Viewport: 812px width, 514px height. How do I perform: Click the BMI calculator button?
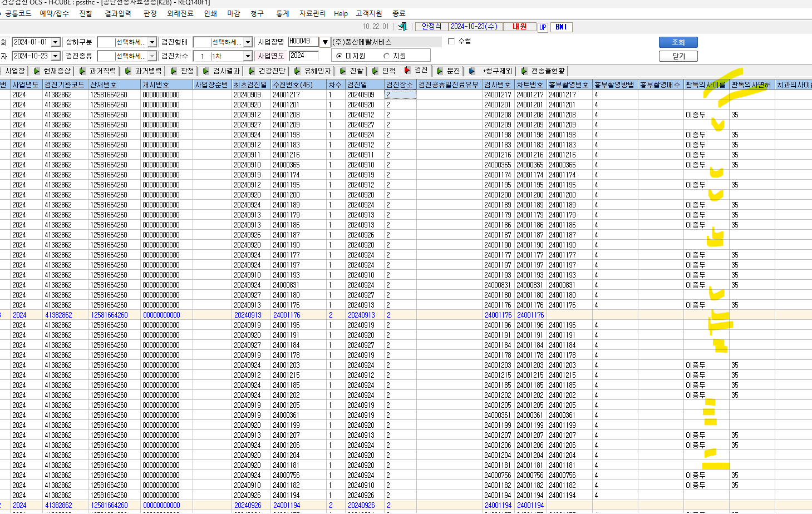coord(561,27)
